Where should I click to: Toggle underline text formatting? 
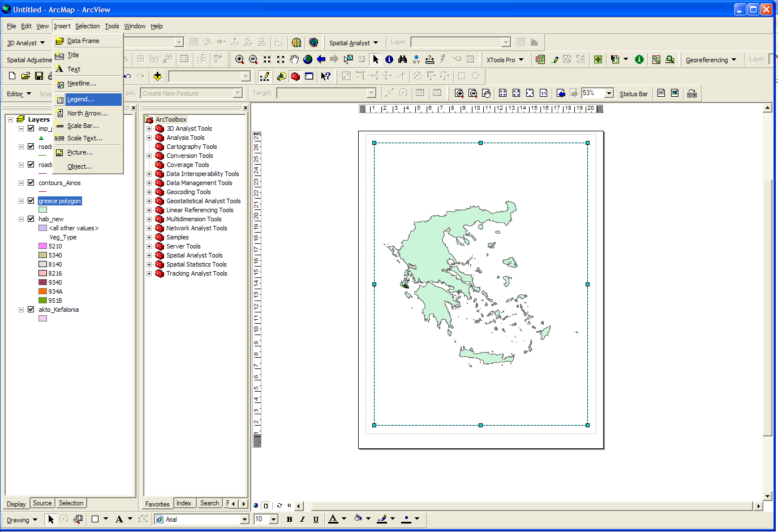tap(316, 519)
